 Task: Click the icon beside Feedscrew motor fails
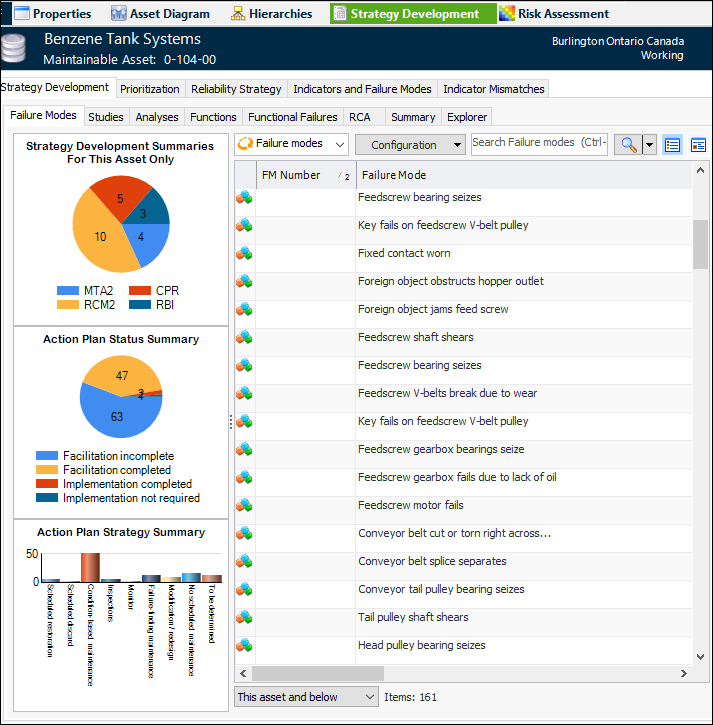[244, 506]
